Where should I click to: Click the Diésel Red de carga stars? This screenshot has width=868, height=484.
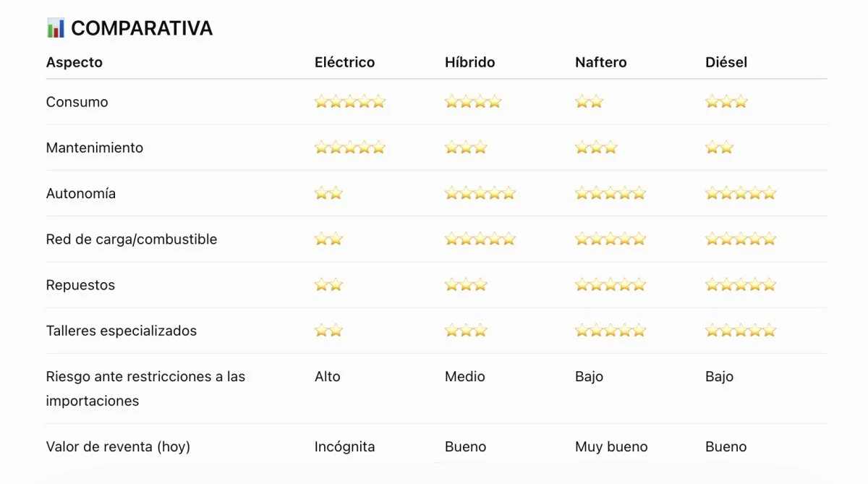(x=741, y=239)
